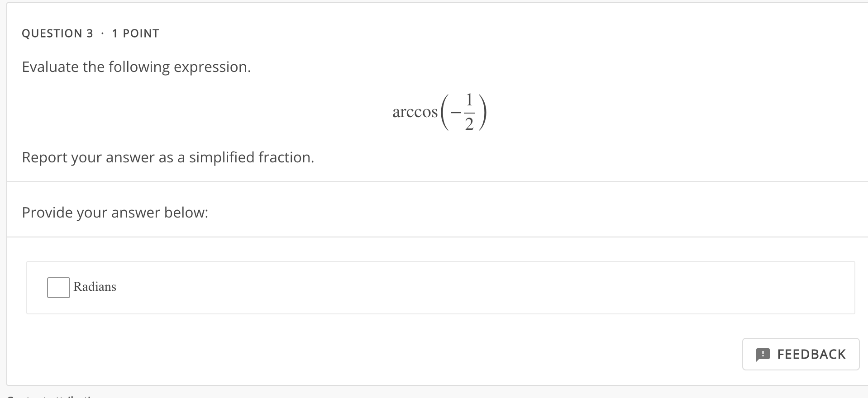868x398 pixels.
Task: Click the instruction 'Report your answer as a simplified fraction'
Action: [x=168, y=157]
